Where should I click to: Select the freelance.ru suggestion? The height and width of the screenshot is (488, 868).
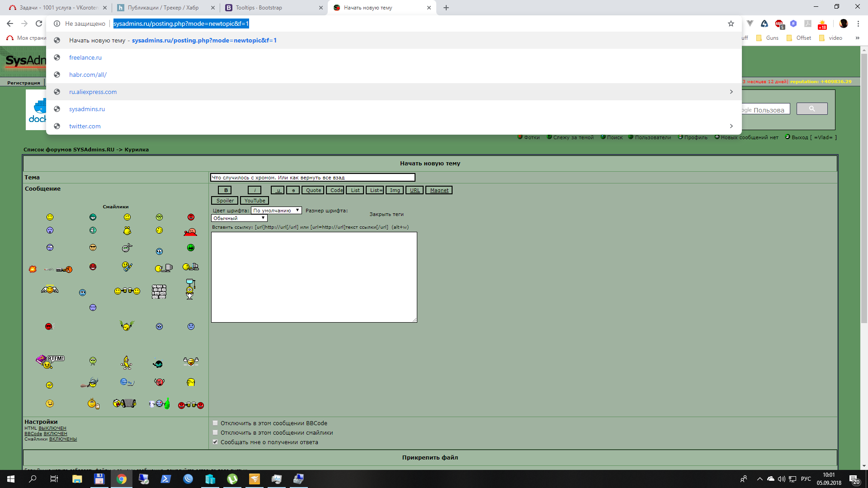394,57
